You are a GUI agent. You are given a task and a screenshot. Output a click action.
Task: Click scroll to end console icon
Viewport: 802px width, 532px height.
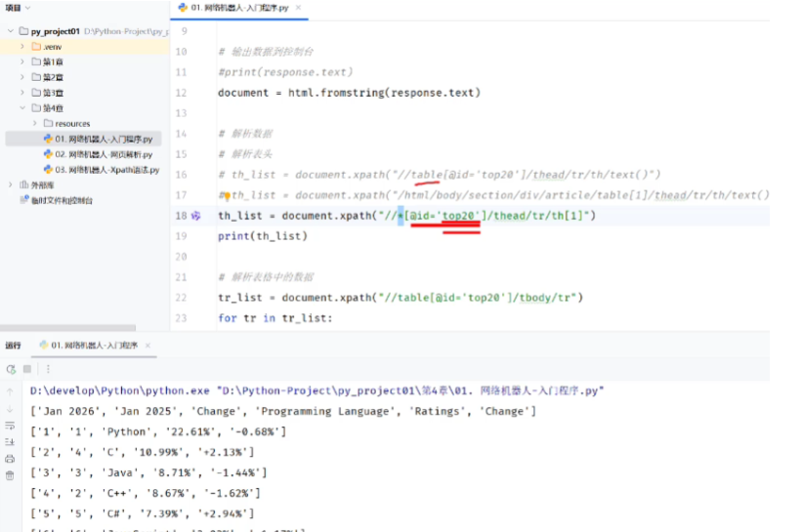click(x=10, y=442)
